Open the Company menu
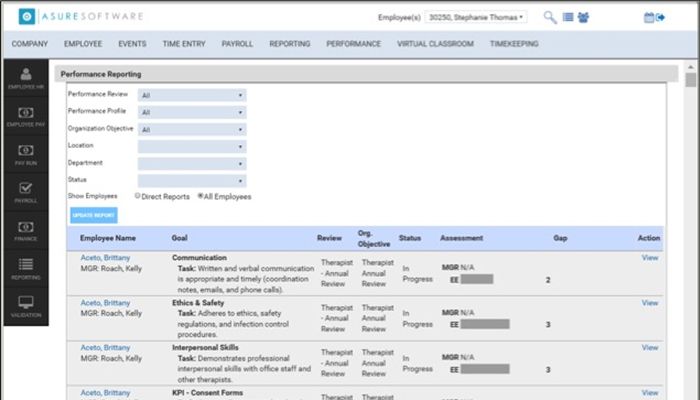The height and width of the screenshot is (400, 700). (x=29, y=44)
